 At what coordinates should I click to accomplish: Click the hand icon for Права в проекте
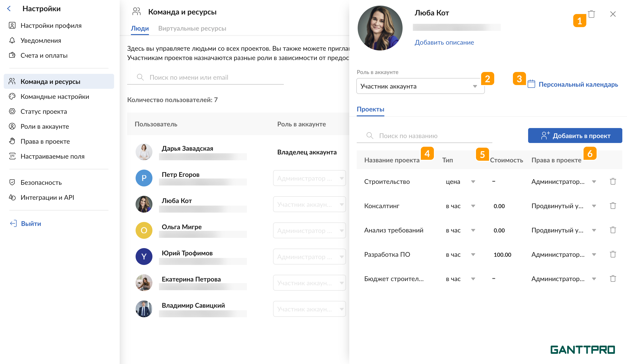pyautogui.click(x=12, y=141)
